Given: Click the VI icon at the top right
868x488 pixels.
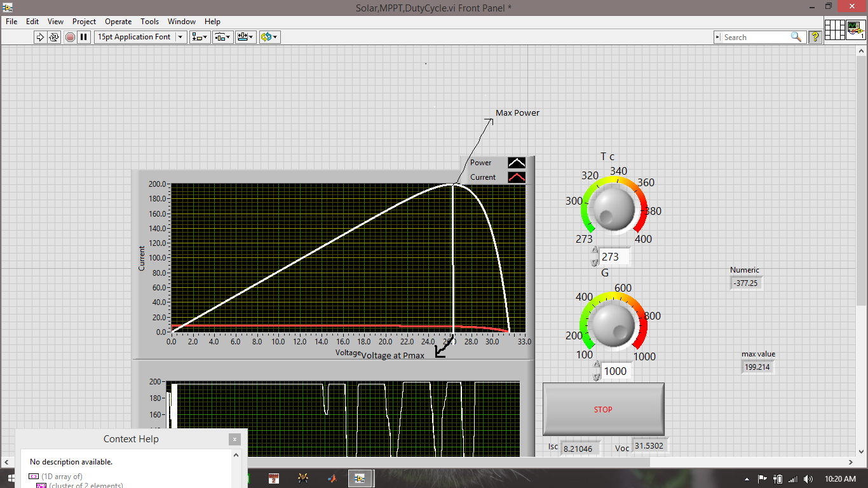Looking at the screenshot, I should (x=856, y=30).
